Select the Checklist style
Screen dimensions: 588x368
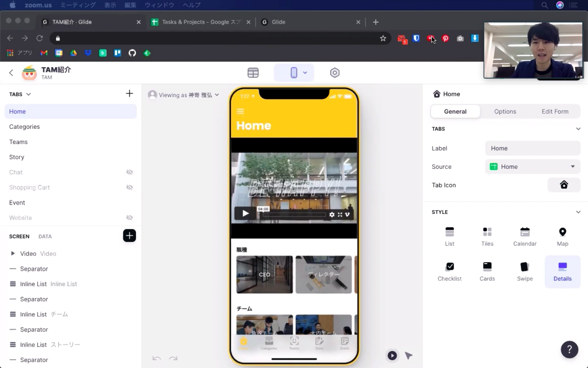pos(450,272)
